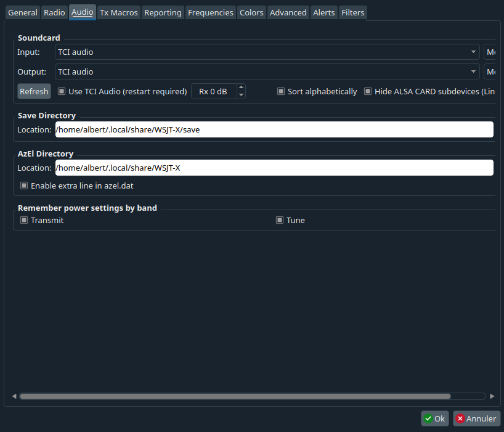Open the Tx Macros tab
Image resolution: width=504 pixels, height=432 pixels.
119,12
